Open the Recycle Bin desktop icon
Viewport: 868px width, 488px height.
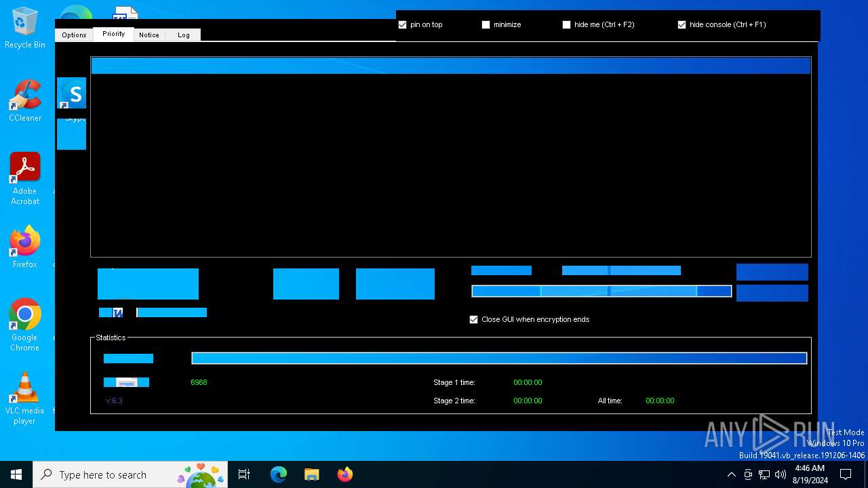click(25, 28)
